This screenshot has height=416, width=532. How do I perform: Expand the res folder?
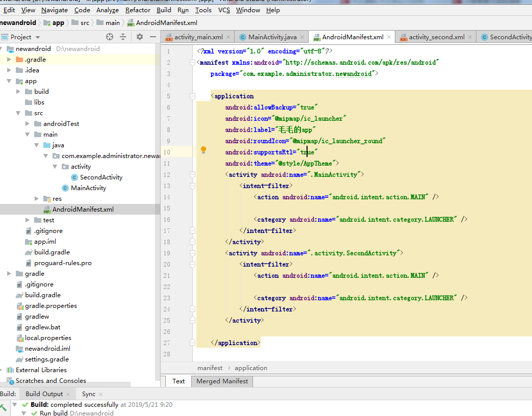click(x=37, y=199)
